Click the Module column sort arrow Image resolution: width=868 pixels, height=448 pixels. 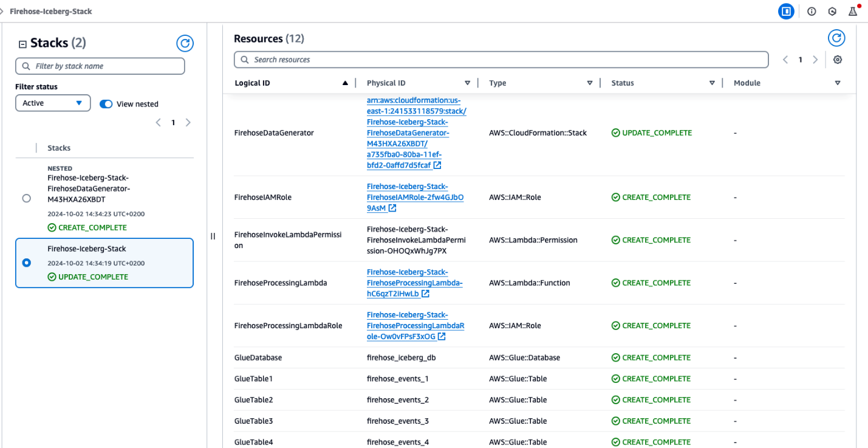(x=838, y=83)
